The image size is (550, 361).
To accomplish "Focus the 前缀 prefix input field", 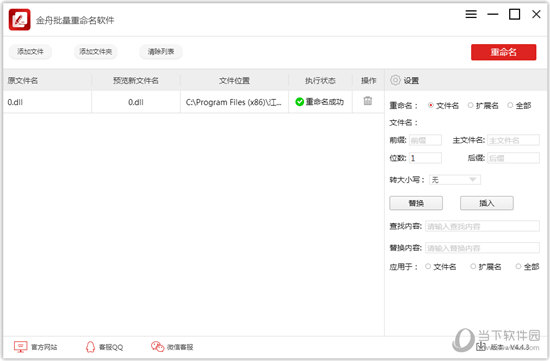I will 425,140.
